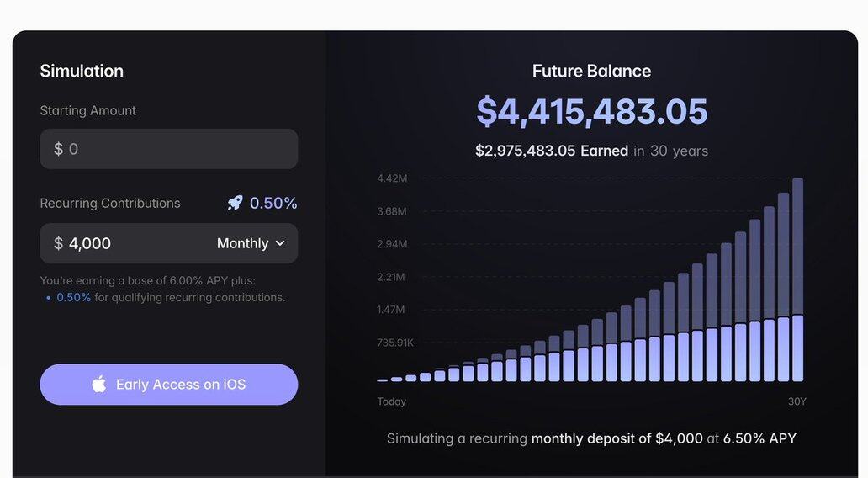Select the tallest chart bar at 30Y

797,279
